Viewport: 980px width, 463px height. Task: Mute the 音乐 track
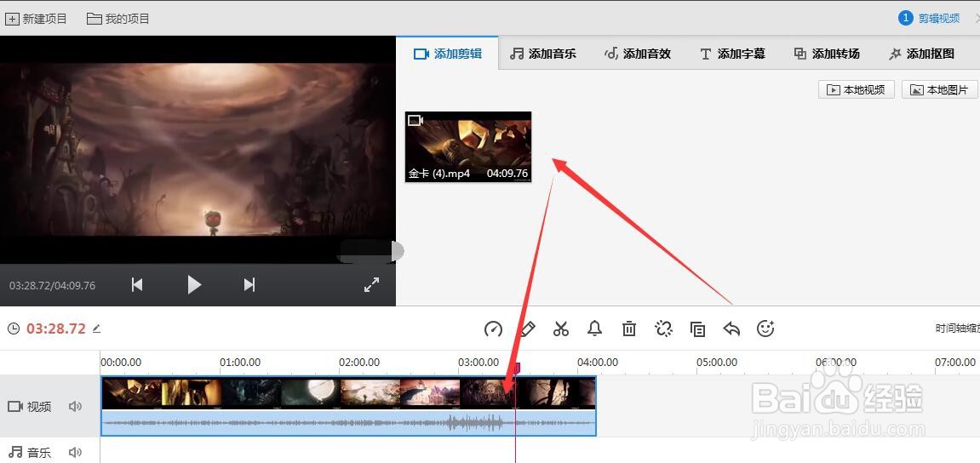tap(76, 453)
